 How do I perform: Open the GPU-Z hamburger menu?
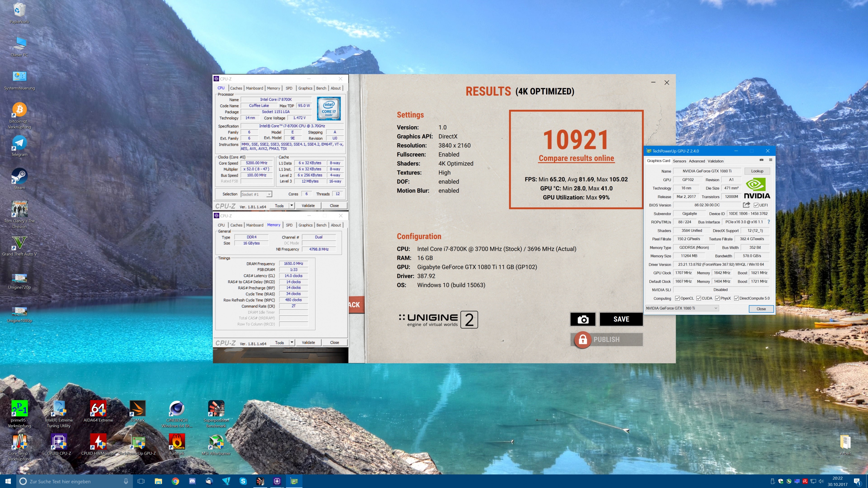pos(771,160)
